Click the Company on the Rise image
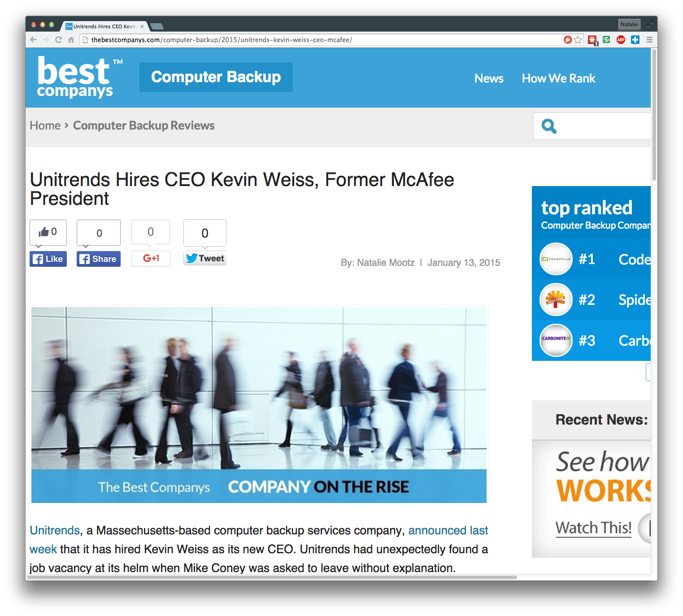Viewport: 683px width, 616px height. pos(259,405)
